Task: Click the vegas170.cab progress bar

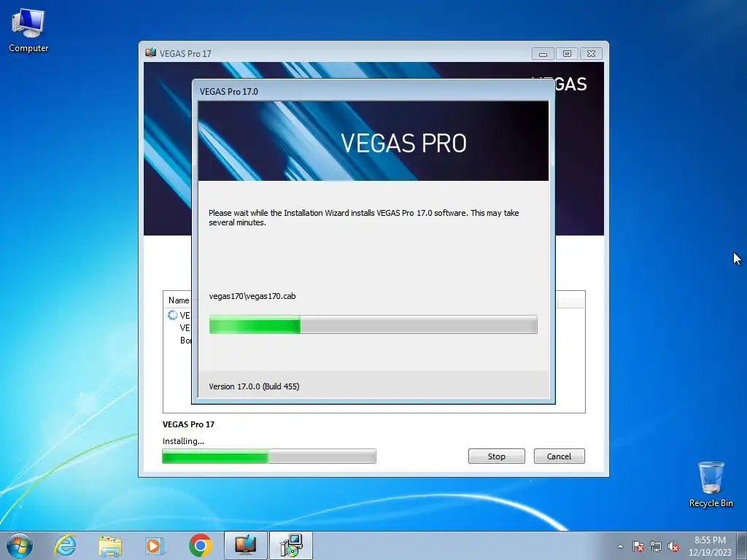Action: click(373, 324)
